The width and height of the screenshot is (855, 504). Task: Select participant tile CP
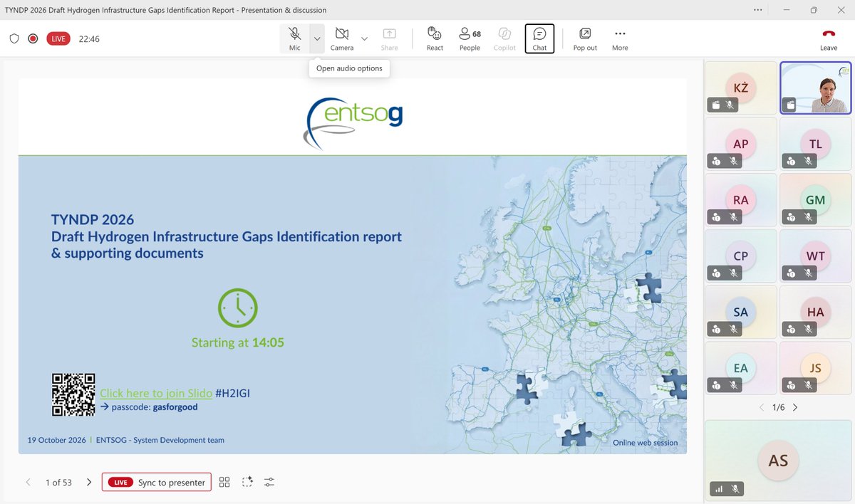[741, 256]
